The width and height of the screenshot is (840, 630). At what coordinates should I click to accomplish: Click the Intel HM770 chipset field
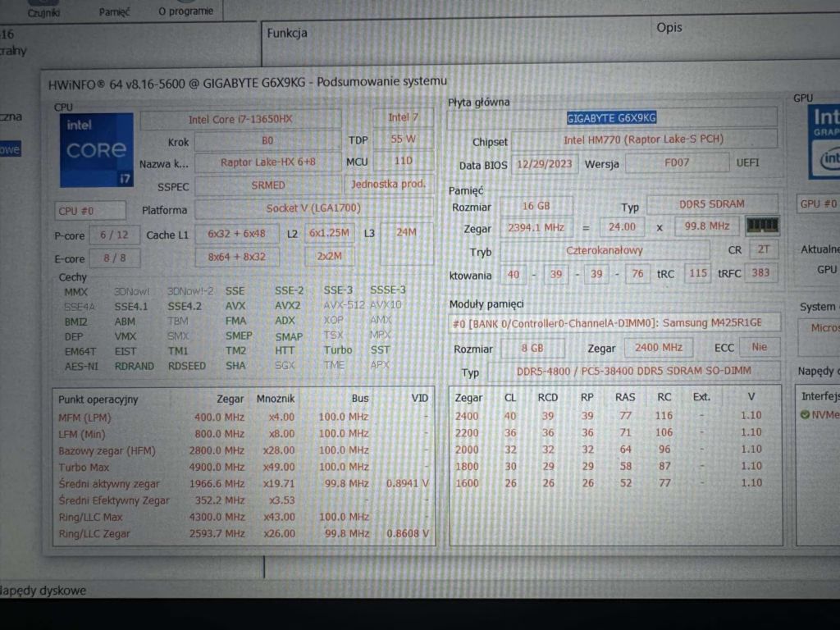[x=643, y=139]
